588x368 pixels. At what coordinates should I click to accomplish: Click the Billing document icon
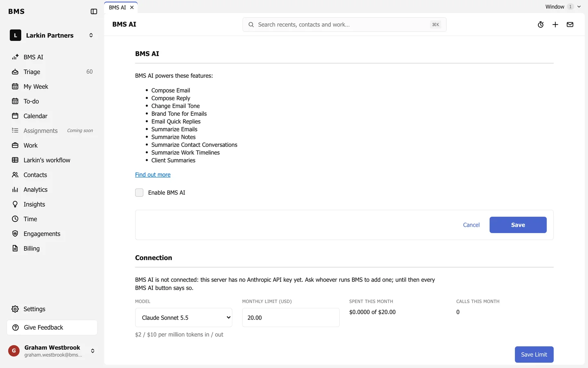pos(15,248)
